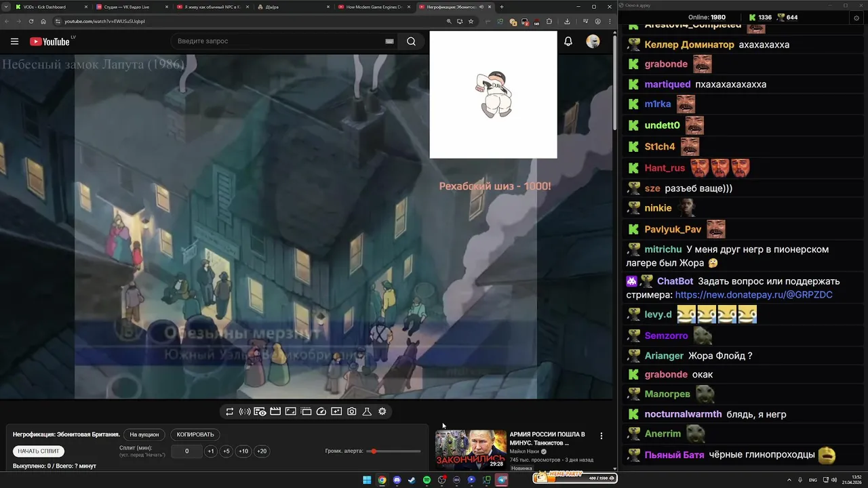Screen dimensions: 868x488
Task: Add +10 minutes to split
Action: tap(243, 451)
